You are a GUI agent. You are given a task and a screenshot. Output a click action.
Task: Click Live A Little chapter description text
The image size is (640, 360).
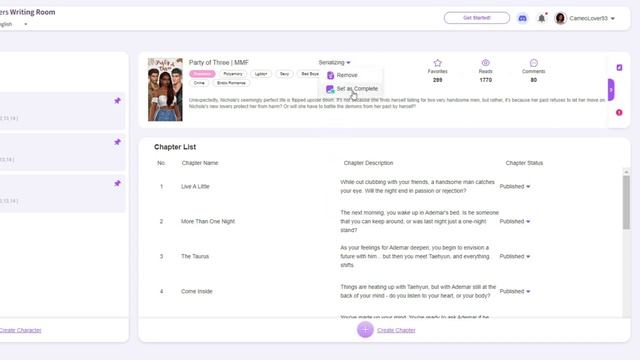coord(417,187)
